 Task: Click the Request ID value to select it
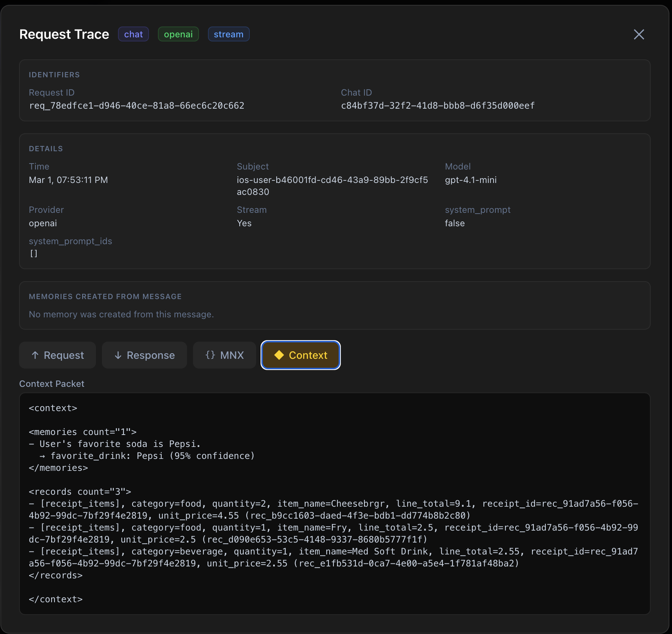coord(137,106)
